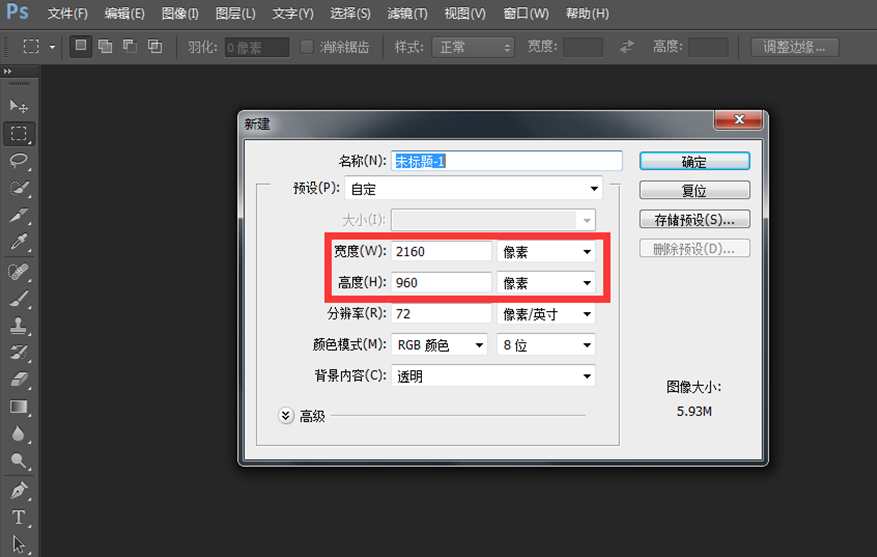The height and width of the screenshot is (557, 877).
Task: Click the options bar 高度 field
Action: point(708,47)
